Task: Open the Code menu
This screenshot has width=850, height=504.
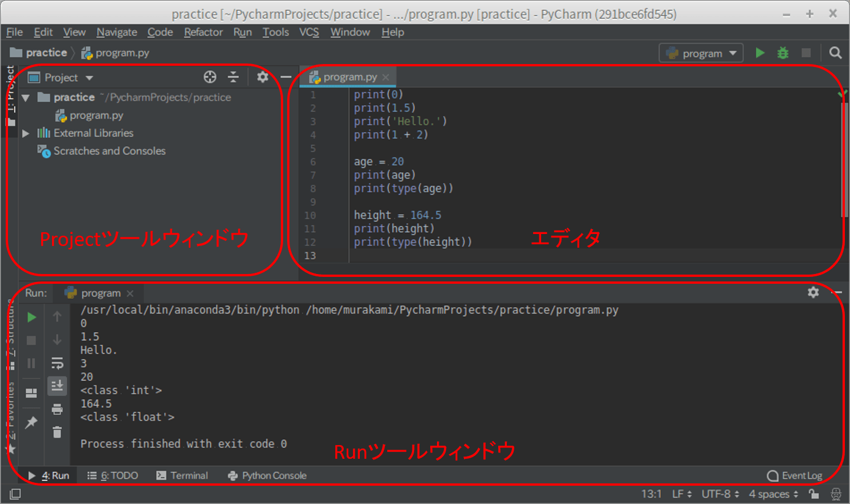Action: 160,32
